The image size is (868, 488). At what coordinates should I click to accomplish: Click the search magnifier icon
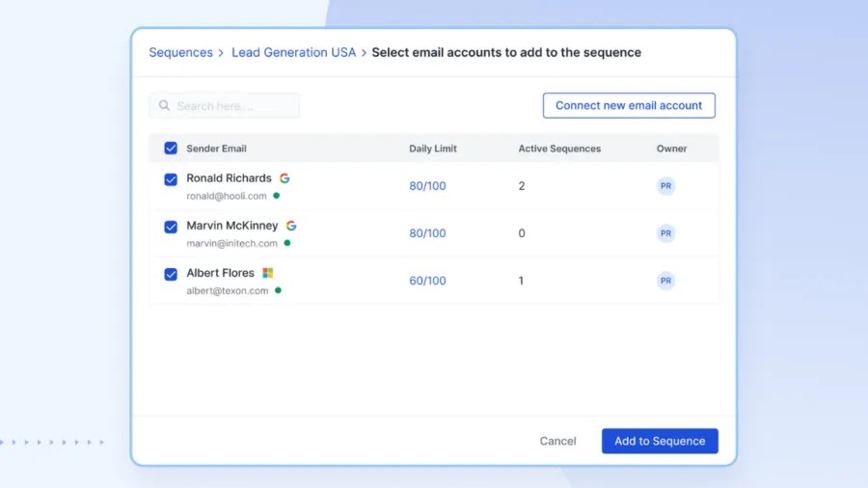tap(164, 105)
